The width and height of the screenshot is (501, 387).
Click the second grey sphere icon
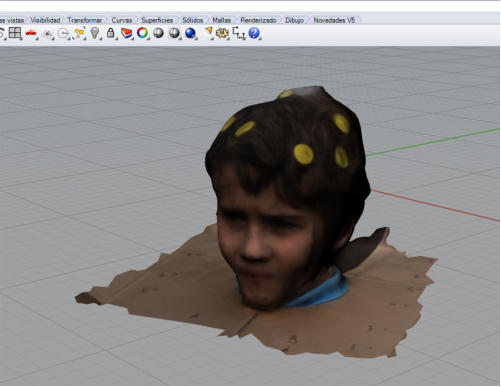point(174,33)
